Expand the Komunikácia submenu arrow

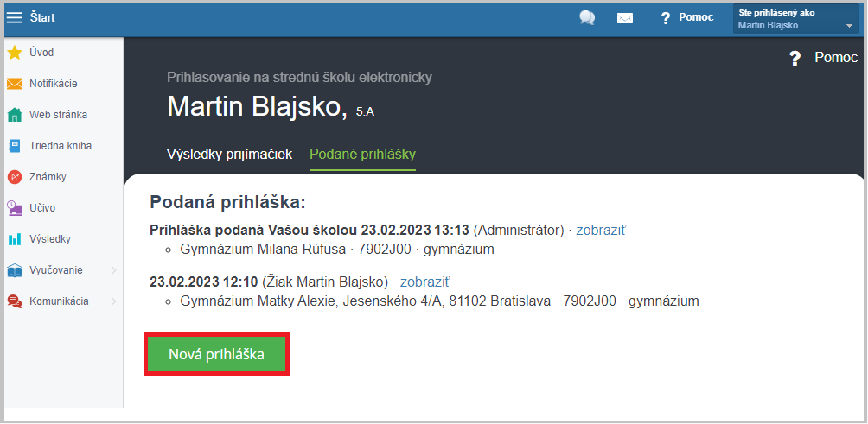(x=114, y=301)
